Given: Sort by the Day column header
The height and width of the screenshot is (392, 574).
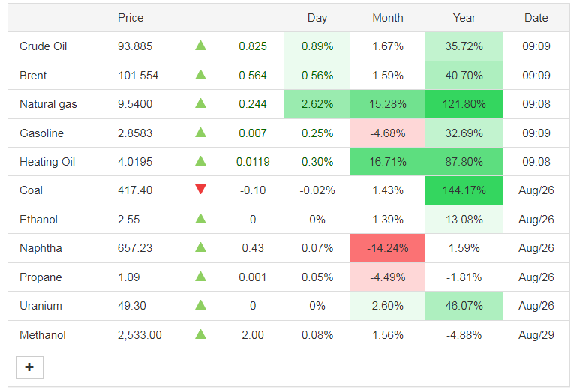Looking at the screenshot, I should pyautogui.click(x=317, y=18).
